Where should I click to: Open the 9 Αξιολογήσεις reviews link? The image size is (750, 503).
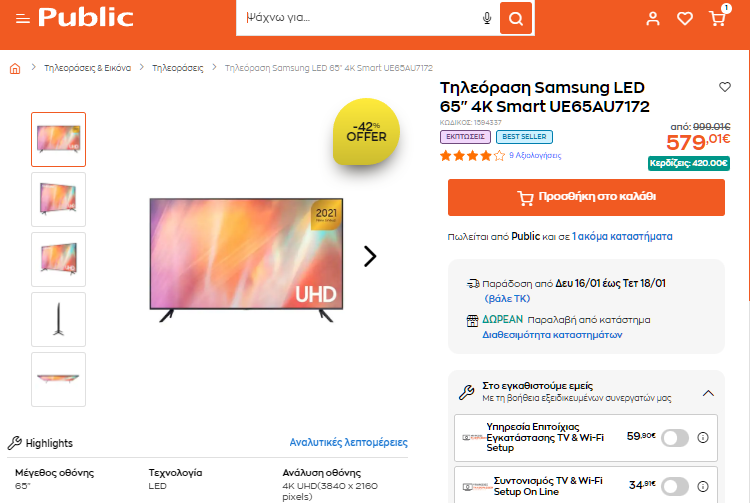(535, 155)
